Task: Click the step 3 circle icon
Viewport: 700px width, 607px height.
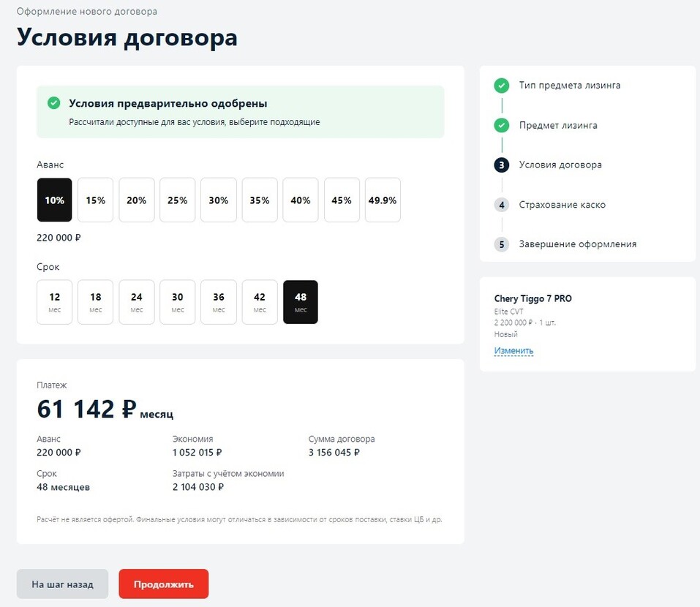Action: coord(501,165)
